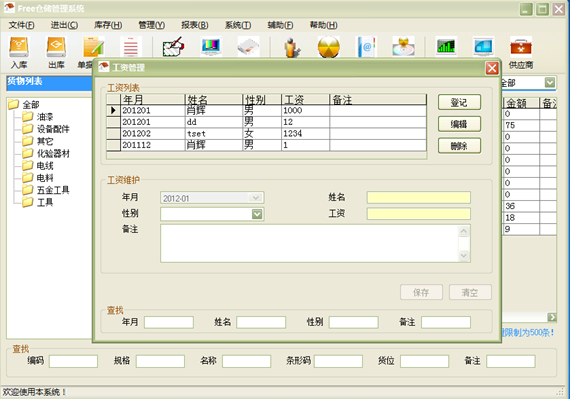Open the 入库 stock-in toolbar icon
The height and width of the screenshot is (399, 570).
pos(19,47)
